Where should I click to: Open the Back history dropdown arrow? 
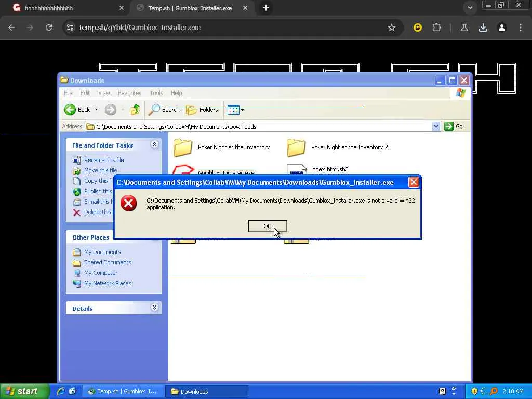(x=96, y=110)
